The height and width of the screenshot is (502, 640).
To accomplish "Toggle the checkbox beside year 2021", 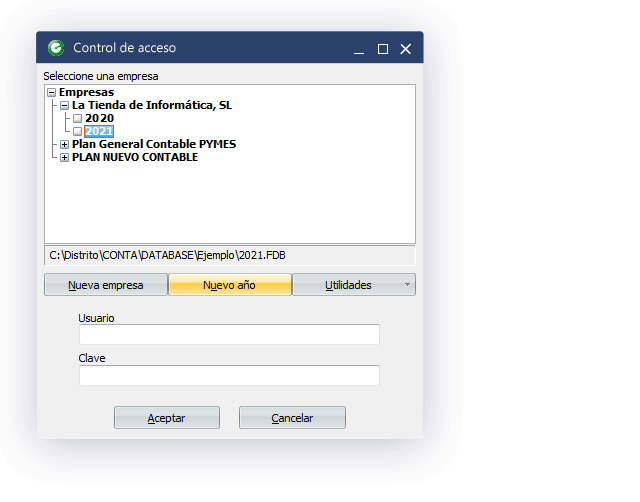I will coord(77,131).
